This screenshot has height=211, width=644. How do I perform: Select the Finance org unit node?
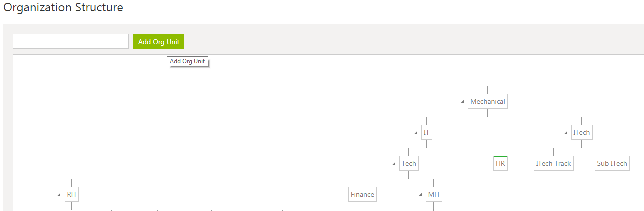(362, 195)
